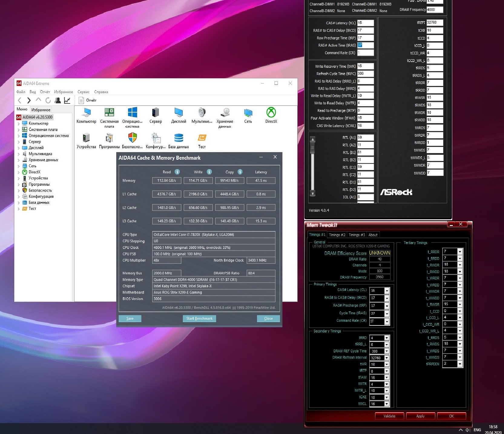The width and height of the screenshot is (504, 434).
Task: Open the Устройства category icon
Action: pyautogui.click(x=86, y=138)
